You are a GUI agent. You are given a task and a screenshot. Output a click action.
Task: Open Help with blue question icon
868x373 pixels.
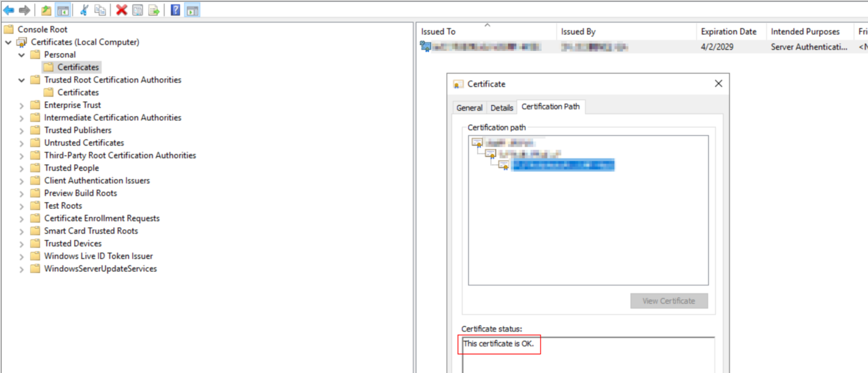click(x=175, y=10)
